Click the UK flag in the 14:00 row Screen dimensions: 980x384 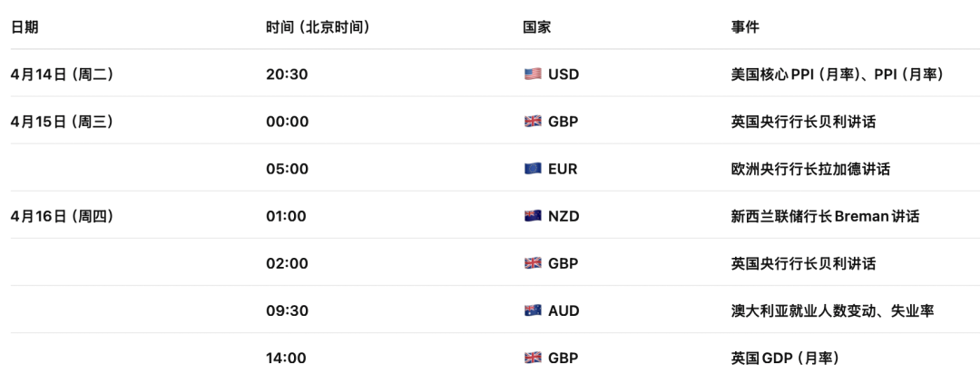(x=533, y=358)
